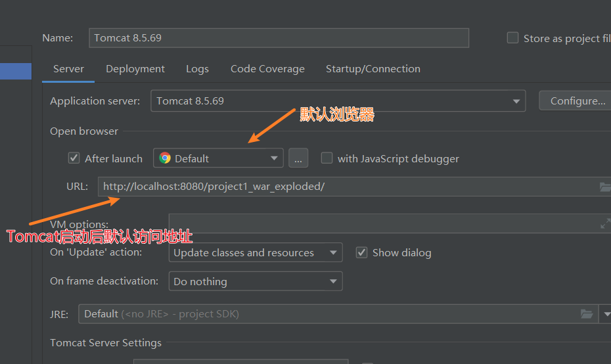Click the folder icon in the URL field
This screenshot has height=364, width=611.
(x=605, y=187)
